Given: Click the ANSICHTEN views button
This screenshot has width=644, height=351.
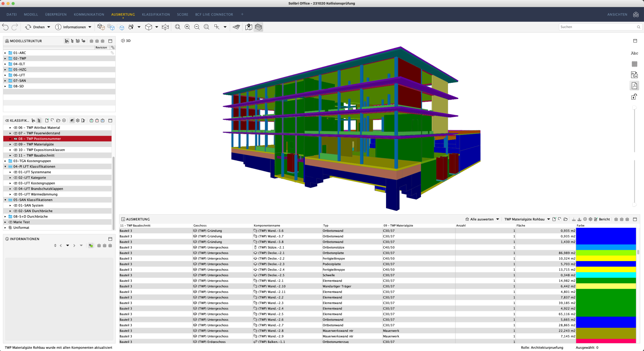Looking at the screenshot, I should (x=617, y=15).
